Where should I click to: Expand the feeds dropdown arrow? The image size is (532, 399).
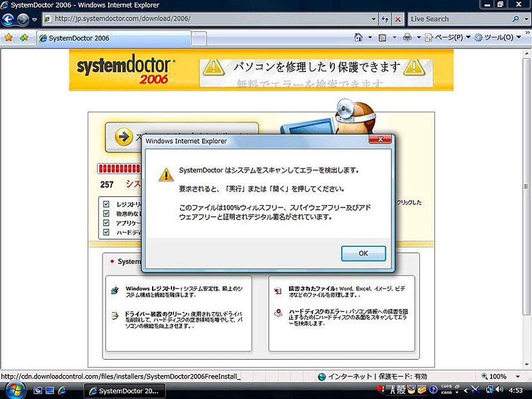[x=394, y=37]
